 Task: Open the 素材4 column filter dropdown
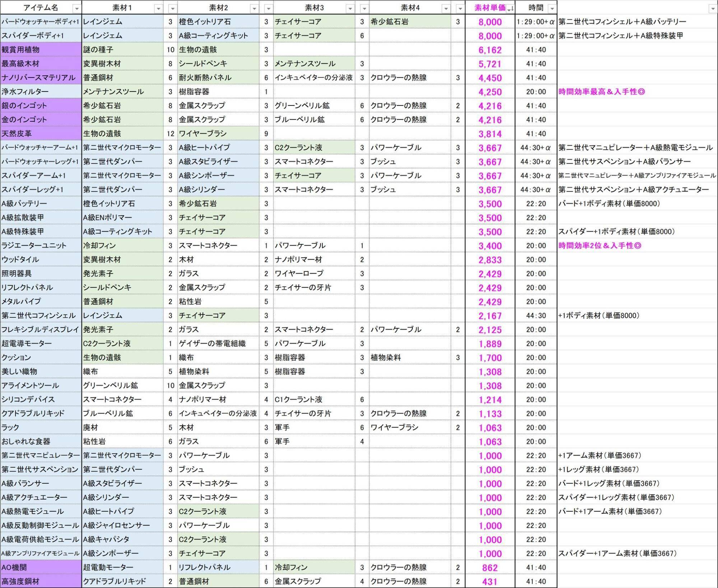tap(446, 8)
